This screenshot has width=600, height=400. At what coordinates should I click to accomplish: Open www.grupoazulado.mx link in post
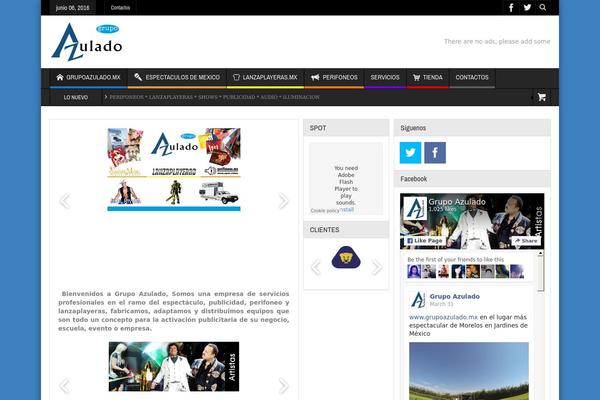click(443, 317)
